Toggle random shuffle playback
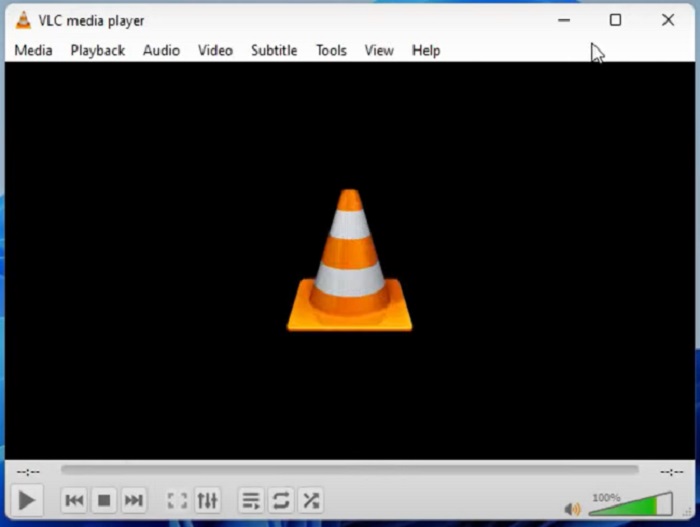Viewport: 700px width, 527px height. [311, 500]
